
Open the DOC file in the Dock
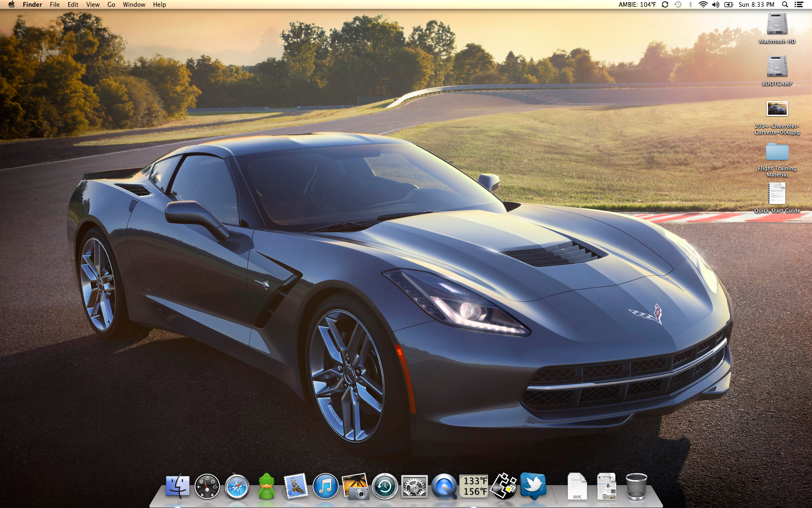point(577,486)
